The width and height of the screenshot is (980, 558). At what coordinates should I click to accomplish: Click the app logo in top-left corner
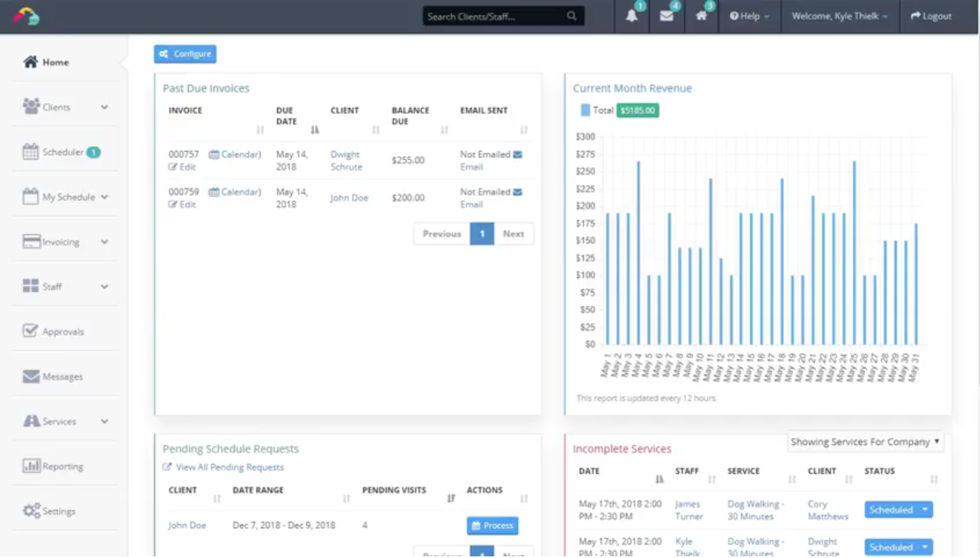[x=26, y=16]
